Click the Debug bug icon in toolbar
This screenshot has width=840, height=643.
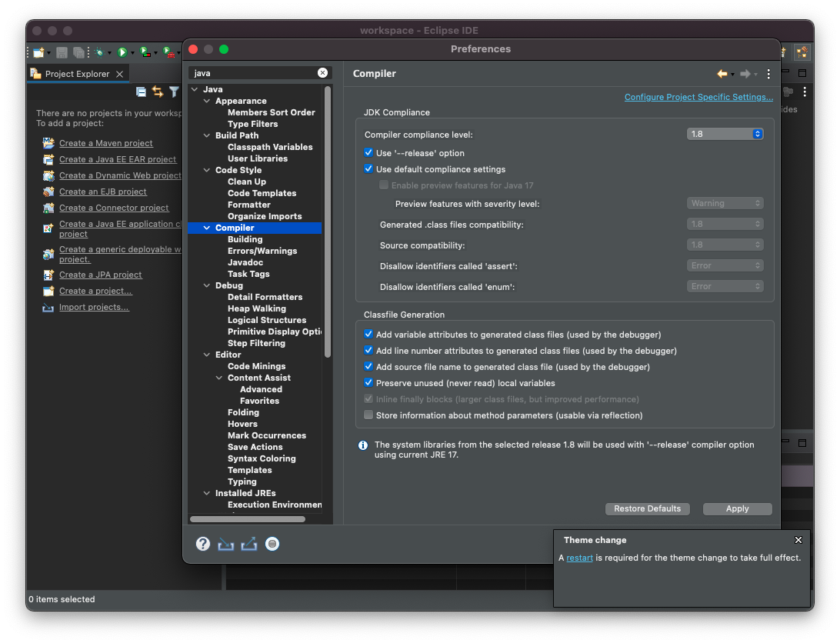click(99, 52)
